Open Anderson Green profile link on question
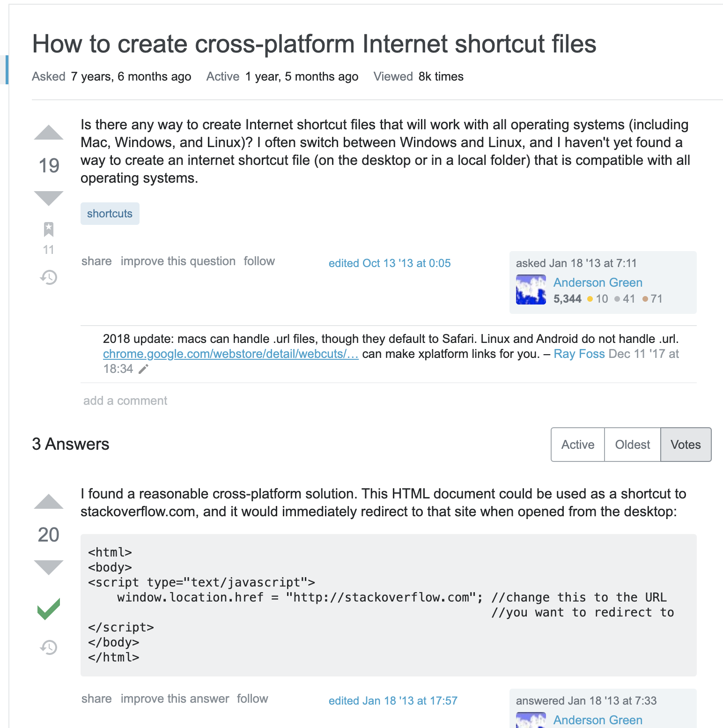This screenshot has width=723, height=728. coord(598,282)
